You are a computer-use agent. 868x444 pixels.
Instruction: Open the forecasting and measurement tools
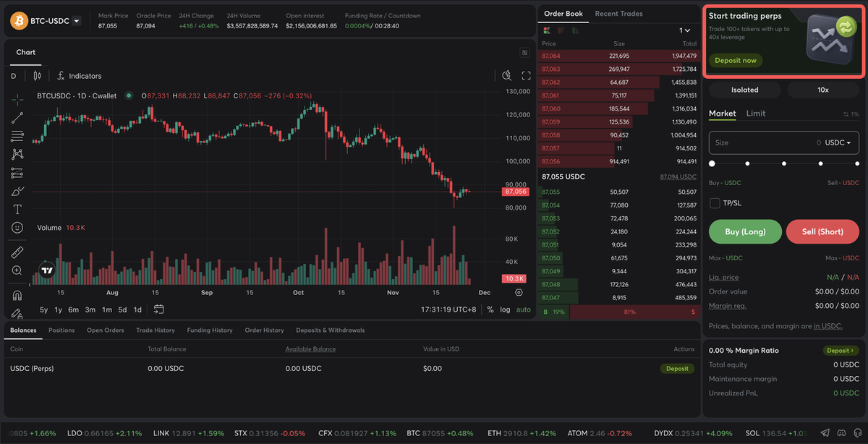click(17, 173)
